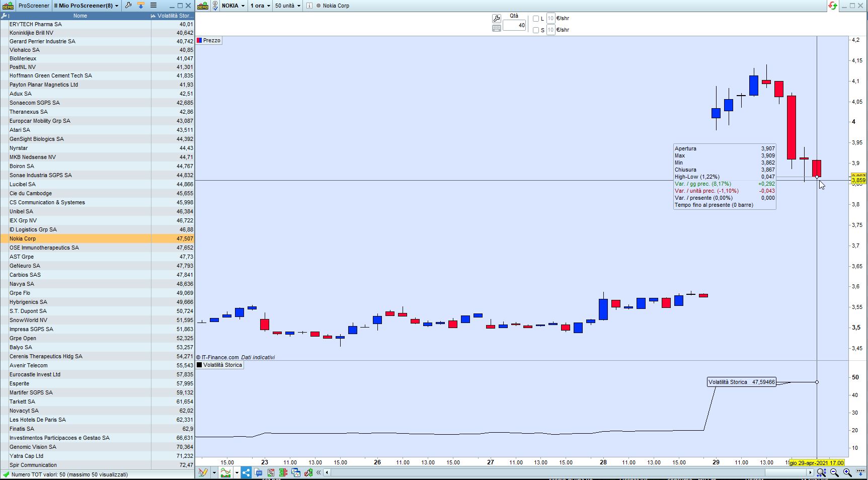Click the red-blue Prezzo color swatch
Screen dimensions: 868x480
tap(199, 40)
